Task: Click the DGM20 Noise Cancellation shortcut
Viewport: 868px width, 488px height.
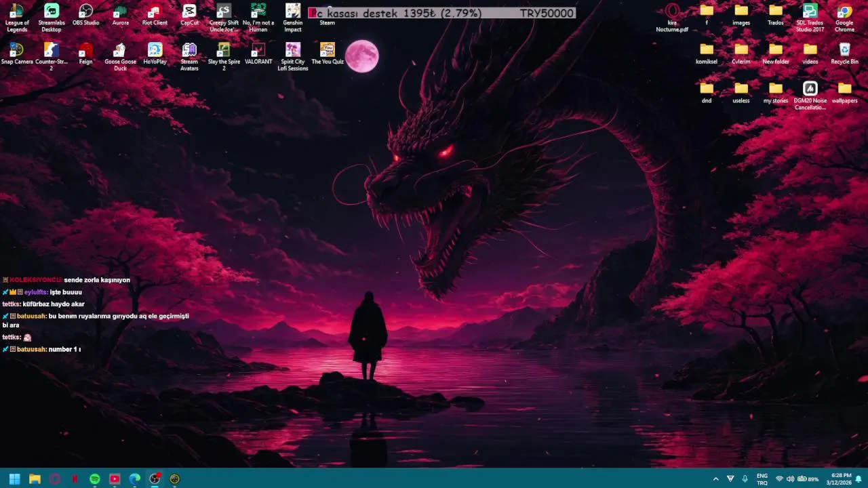Action: tap(810, 96)
